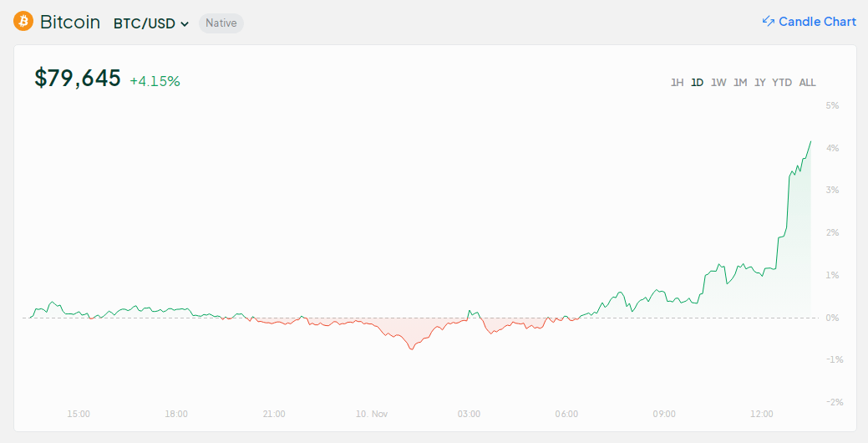Select the ALL time range
868x443 pixels.
coord(807,83)
